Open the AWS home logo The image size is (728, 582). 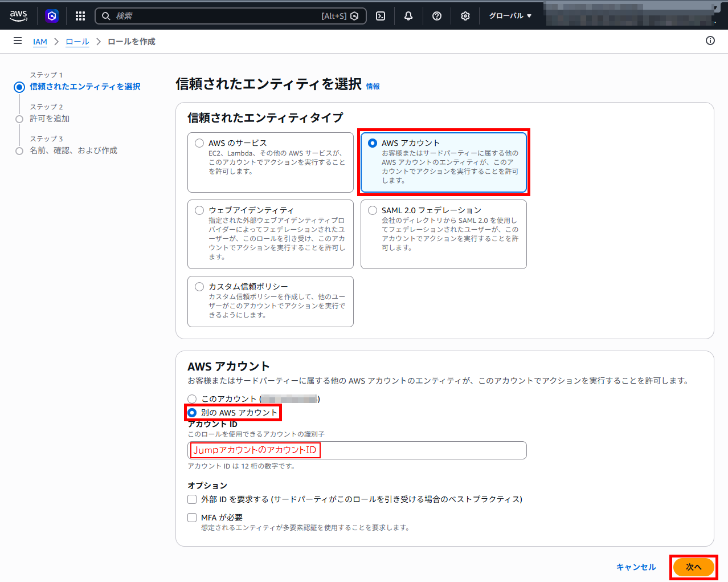tap(18, 16)
